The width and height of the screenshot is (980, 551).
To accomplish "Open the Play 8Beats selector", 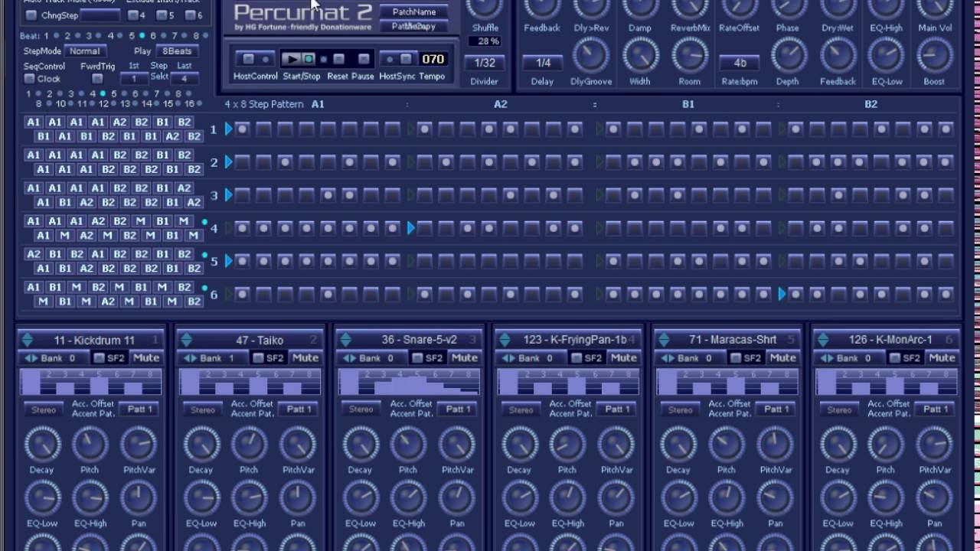I will click(x=177, y=51).
